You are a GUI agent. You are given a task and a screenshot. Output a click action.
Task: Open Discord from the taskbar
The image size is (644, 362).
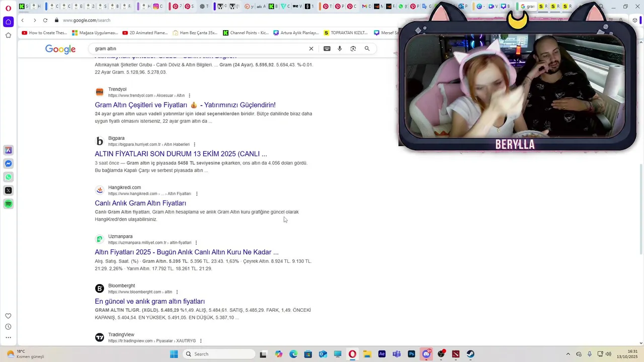tap(426, 354)
